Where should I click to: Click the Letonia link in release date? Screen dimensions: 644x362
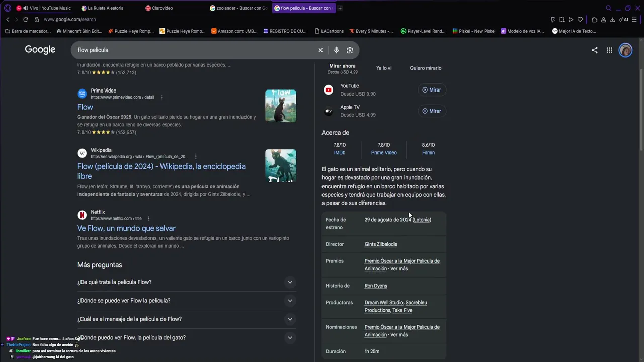click(x=422, y=220)
